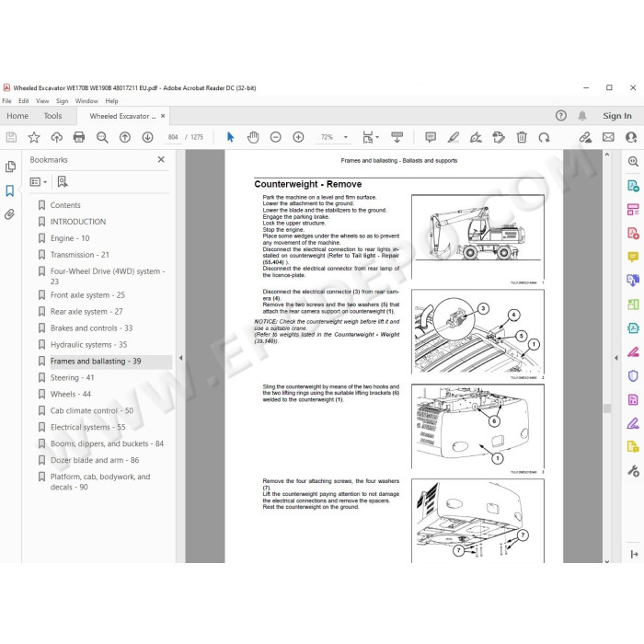Screen dimensions: 644x644
Task: Go to next page arrow
Action: point(147,137)
